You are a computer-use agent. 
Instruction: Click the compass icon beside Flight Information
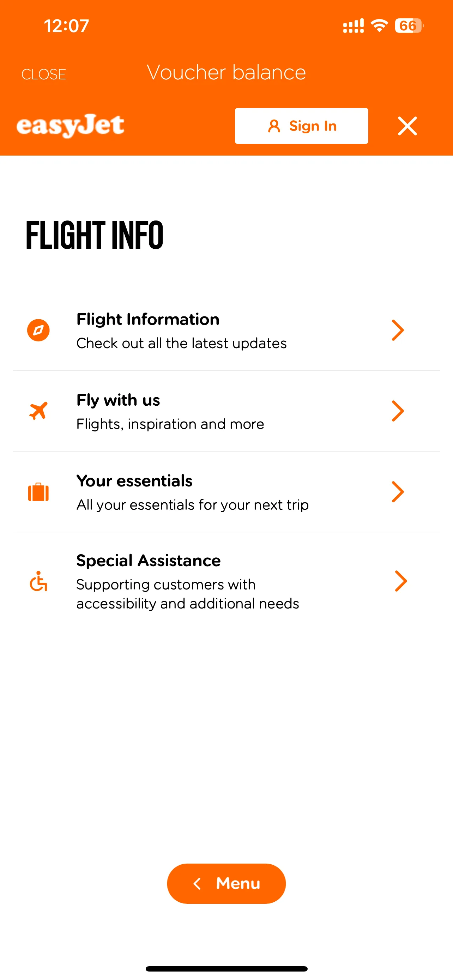click(38, 330)
